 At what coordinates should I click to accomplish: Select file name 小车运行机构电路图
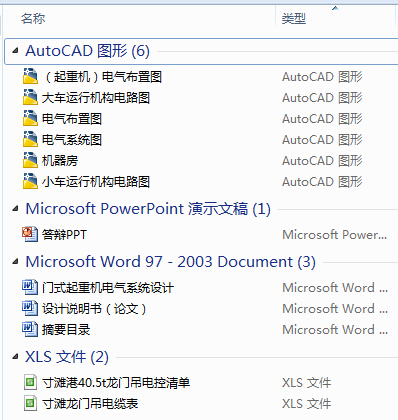(x=96, y=182)
